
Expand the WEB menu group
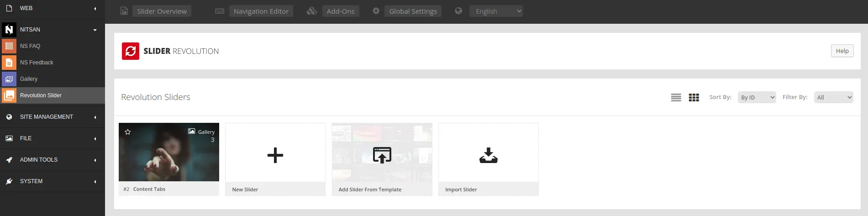coord(95,8)
